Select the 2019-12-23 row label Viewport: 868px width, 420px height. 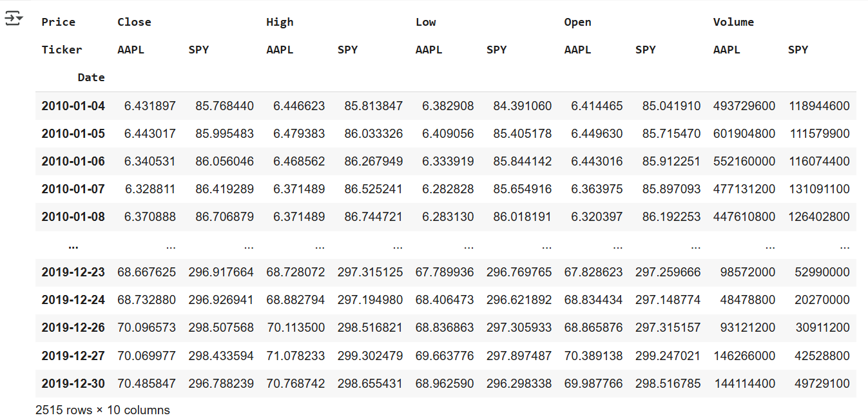click(73, 272)
